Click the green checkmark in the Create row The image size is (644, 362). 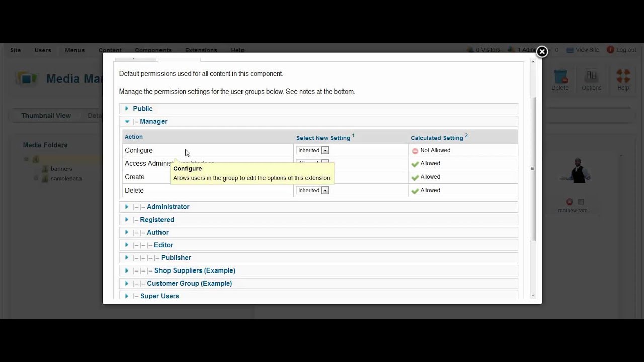coord(415,177)
